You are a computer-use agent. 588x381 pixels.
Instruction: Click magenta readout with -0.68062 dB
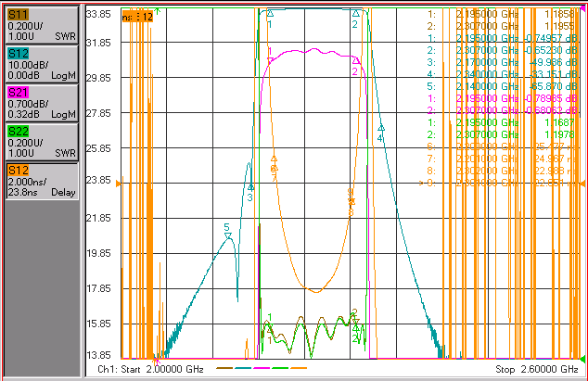(501, 110)
